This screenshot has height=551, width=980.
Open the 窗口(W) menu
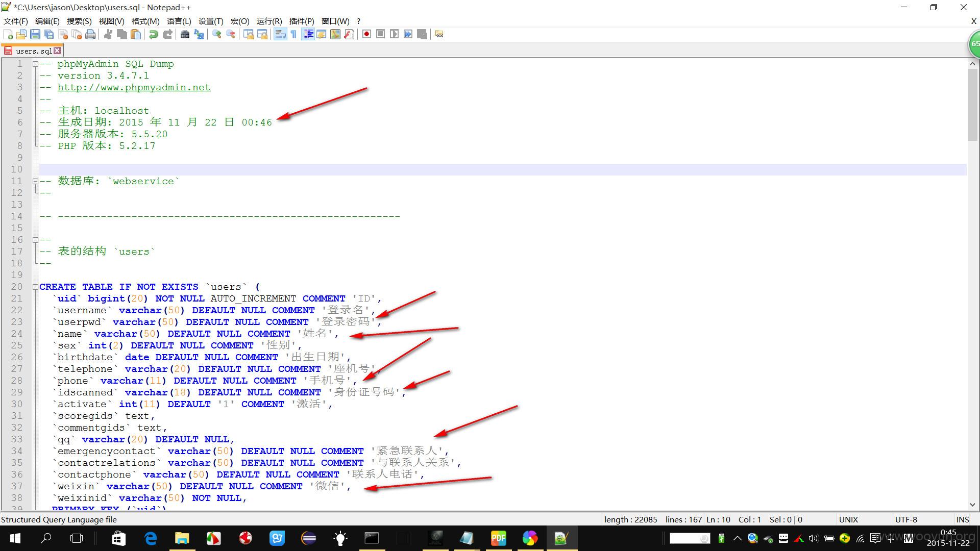pos(335,21)
